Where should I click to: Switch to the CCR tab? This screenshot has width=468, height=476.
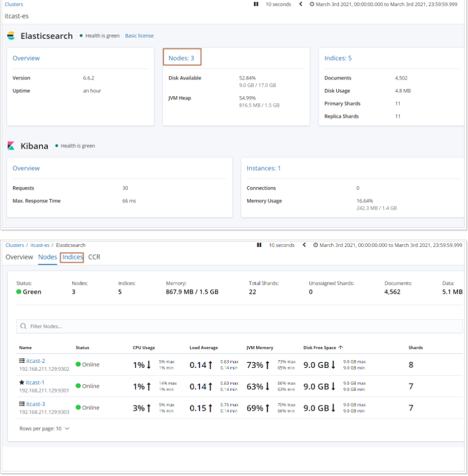pos(94,257)
